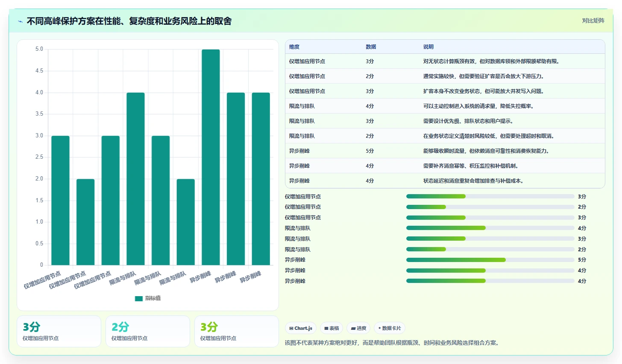622x364 pixels.
Task: Click the 仅增加应用节点 2分 progress bar
Action: 490,207
